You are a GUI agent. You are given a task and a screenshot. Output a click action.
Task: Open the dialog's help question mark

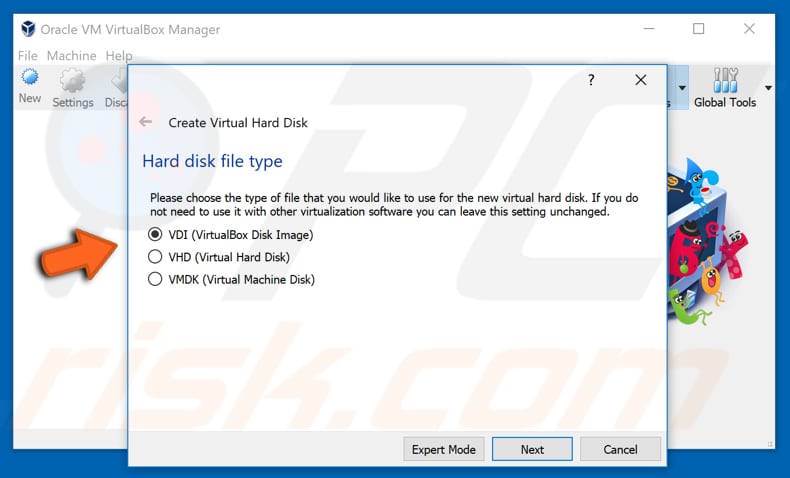click(x=591, y=80)
